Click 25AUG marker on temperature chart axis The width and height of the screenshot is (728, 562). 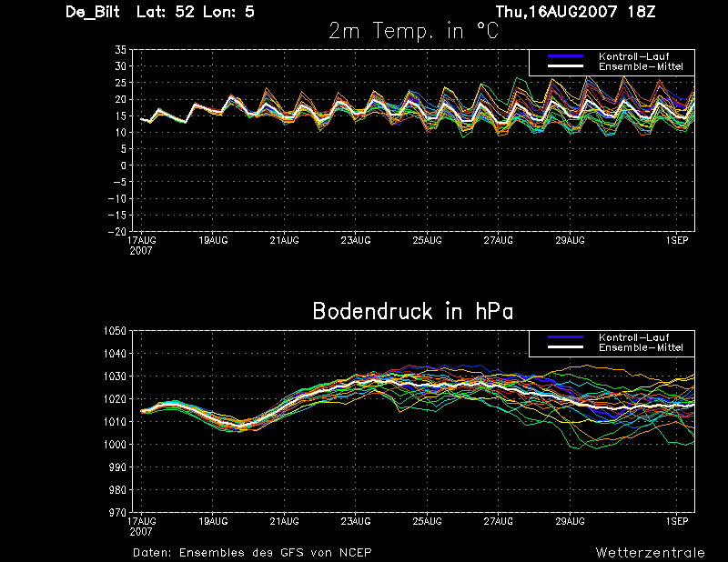pyautogui.click(x=427, y=240)
